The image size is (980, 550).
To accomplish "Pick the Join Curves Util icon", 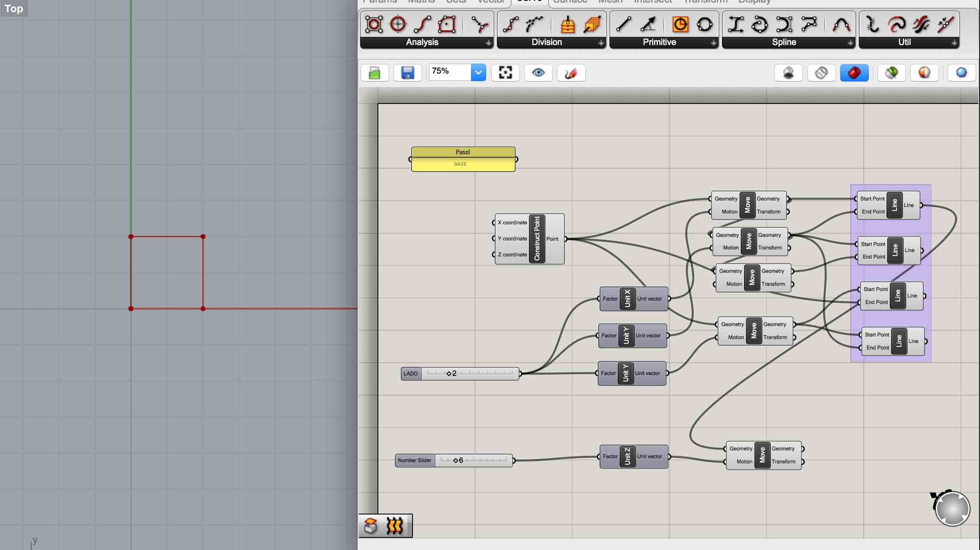I will [945, 24].
